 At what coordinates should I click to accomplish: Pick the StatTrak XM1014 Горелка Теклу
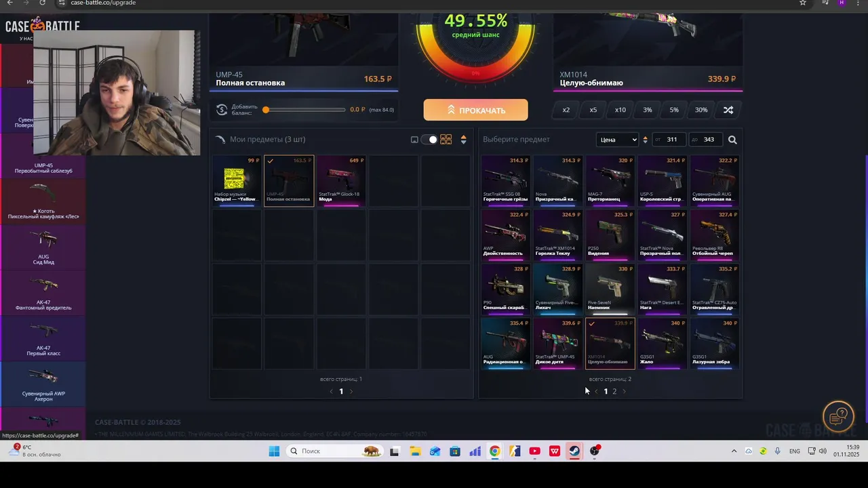click(x=557, y=235)
